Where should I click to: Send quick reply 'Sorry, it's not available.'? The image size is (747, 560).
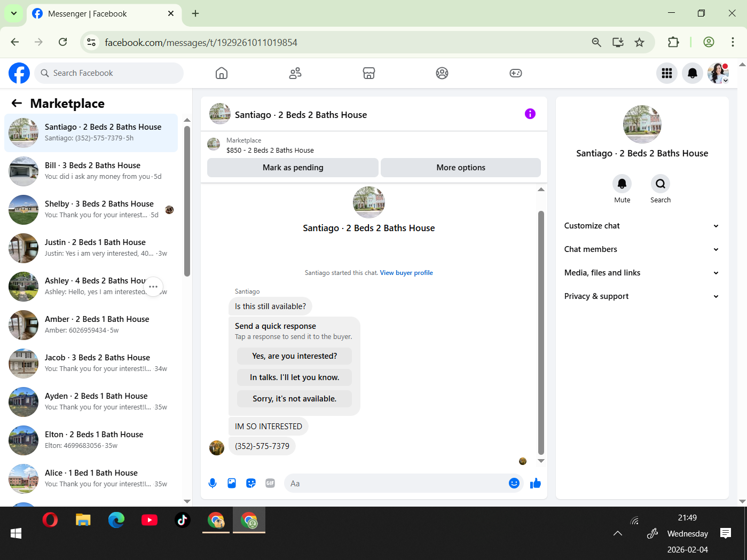click(x=295, y=399)
